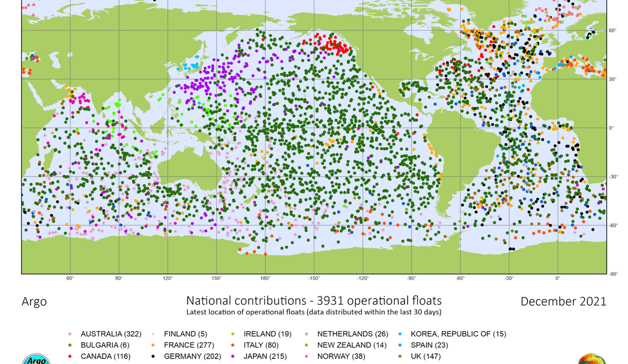Image resolution: width=628 pixels, height=364 pixels.
Task: Click the 'December 2021' date text
Action: coord(564,301)
